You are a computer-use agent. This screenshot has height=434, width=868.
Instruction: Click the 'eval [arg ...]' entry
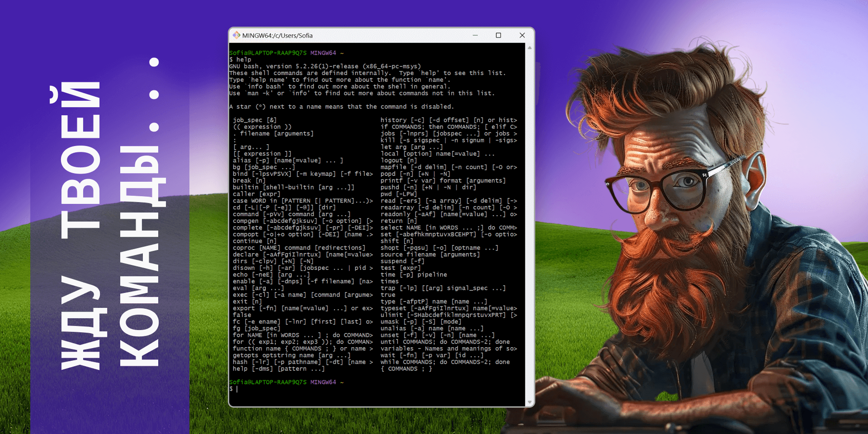(x=258, y=288)
